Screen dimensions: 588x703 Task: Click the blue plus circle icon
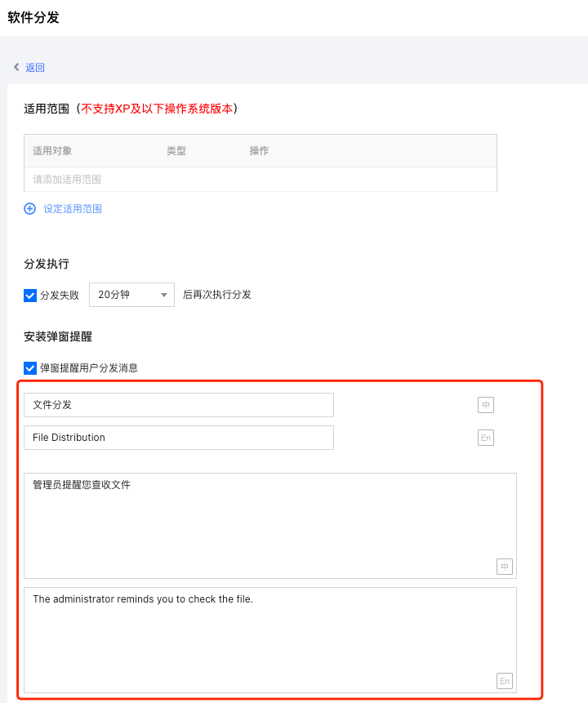30,208
